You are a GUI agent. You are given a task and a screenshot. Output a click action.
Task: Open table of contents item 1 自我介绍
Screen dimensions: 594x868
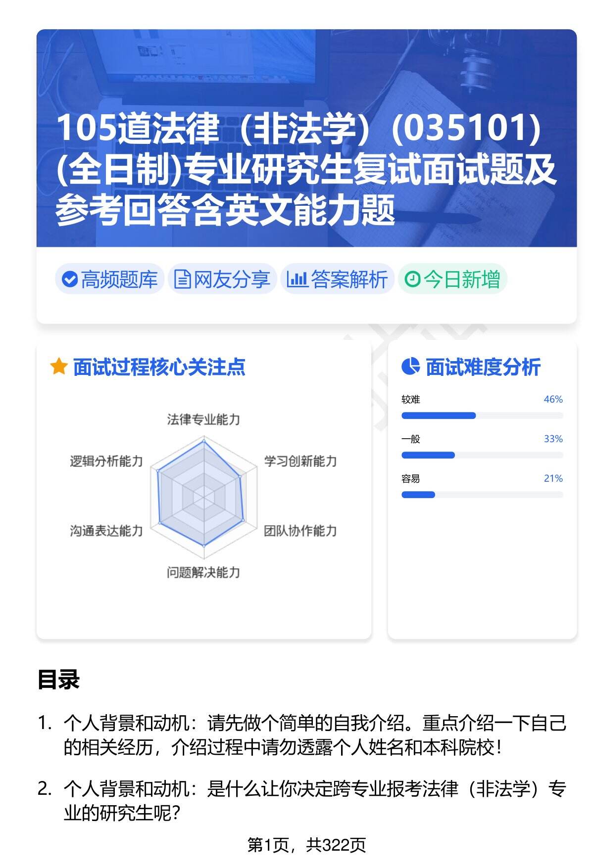(x=314, y=735)
